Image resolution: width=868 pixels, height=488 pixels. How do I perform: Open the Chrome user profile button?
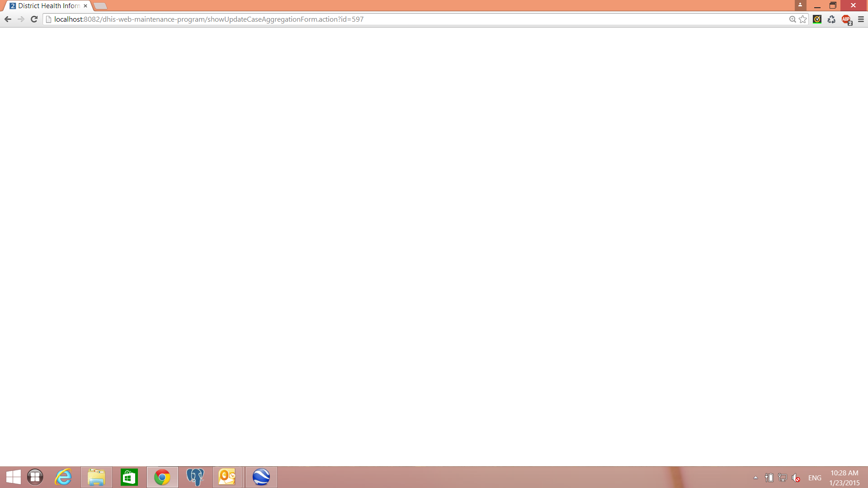tap(800, 5)
